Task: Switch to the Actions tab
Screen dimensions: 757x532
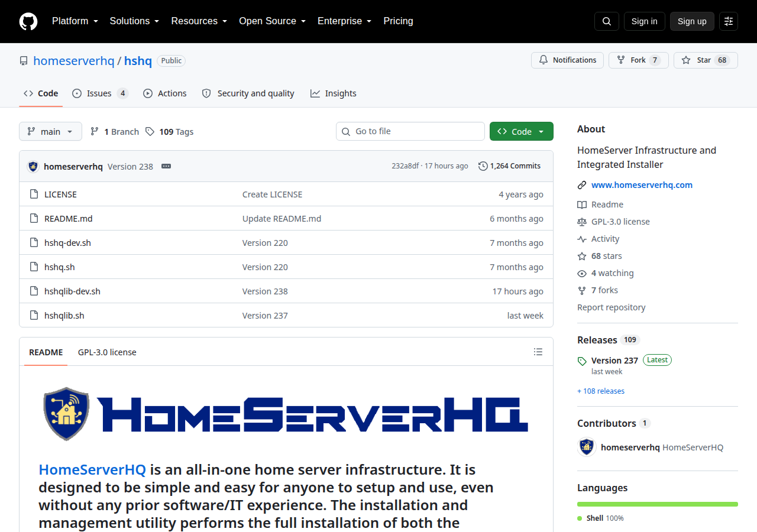Action: coord(164,93)
